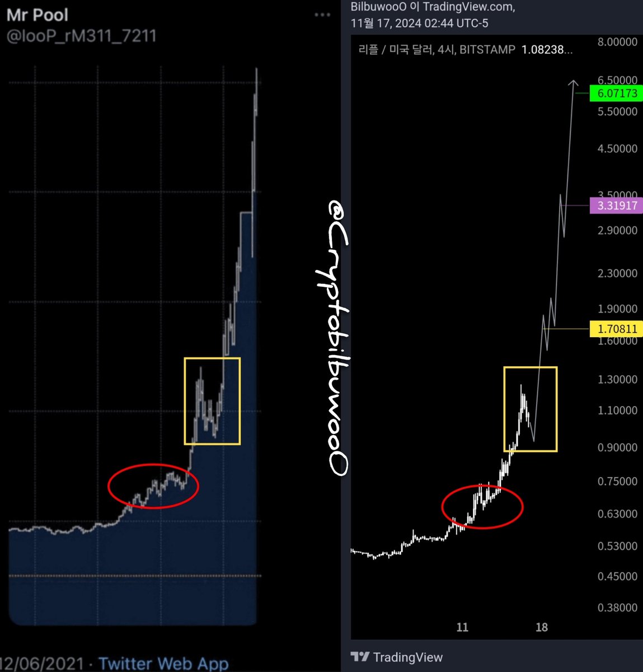Click the 6.50000 price axis label
Screen dimensions: 643x672
point(617,80)
